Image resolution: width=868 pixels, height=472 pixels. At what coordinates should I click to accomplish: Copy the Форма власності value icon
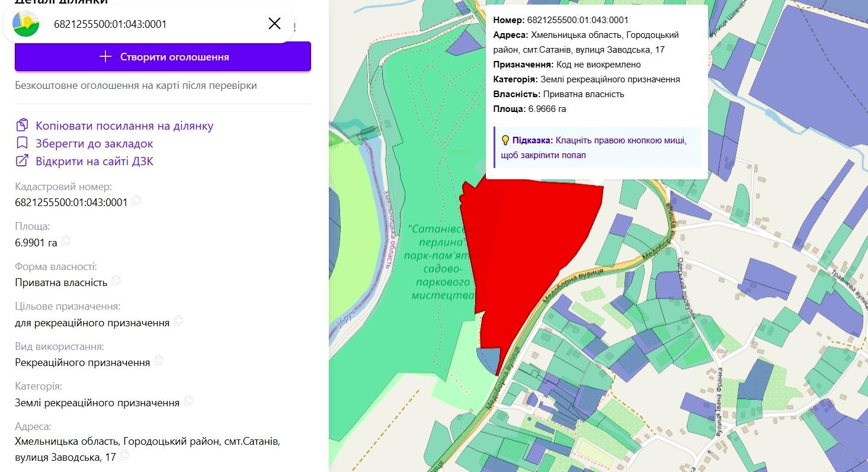[116, 280]
